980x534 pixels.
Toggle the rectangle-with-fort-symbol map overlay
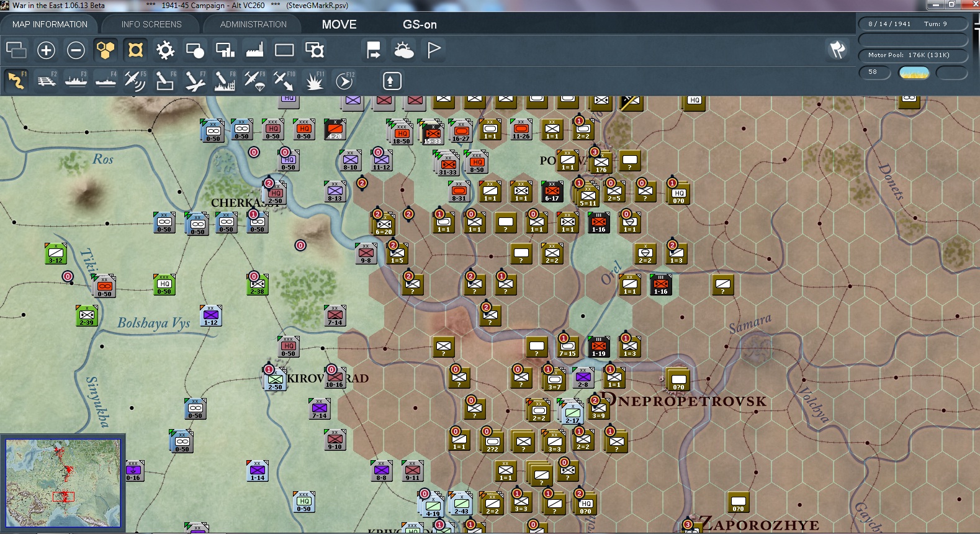[314, 50]
